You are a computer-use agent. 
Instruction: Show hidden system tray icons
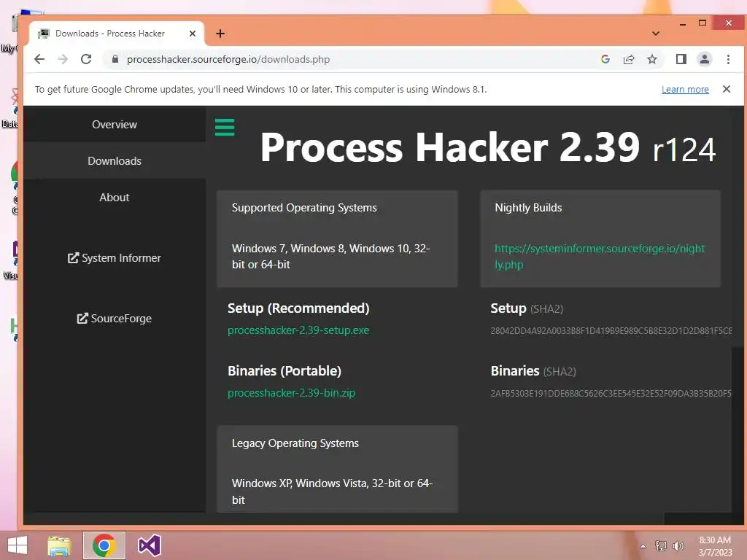(643, 546)
